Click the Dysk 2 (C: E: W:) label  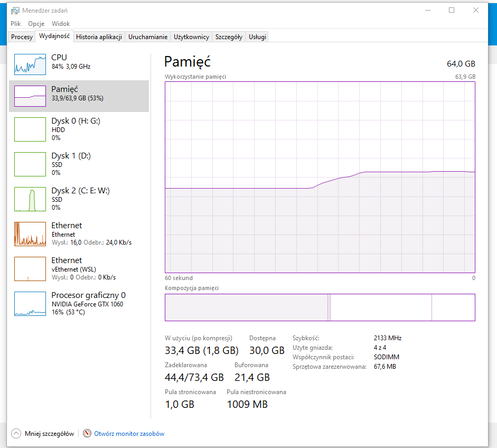click(80, 191)
